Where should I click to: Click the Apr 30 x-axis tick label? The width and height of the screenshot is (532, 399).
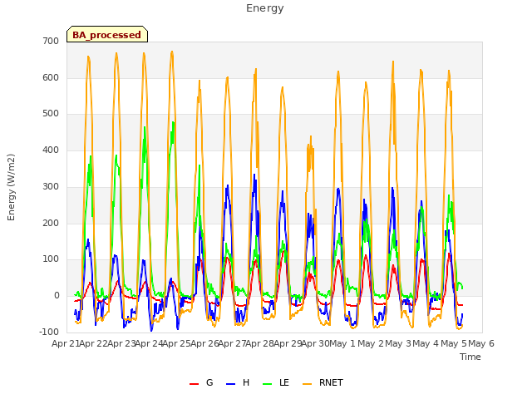(316, 343)
